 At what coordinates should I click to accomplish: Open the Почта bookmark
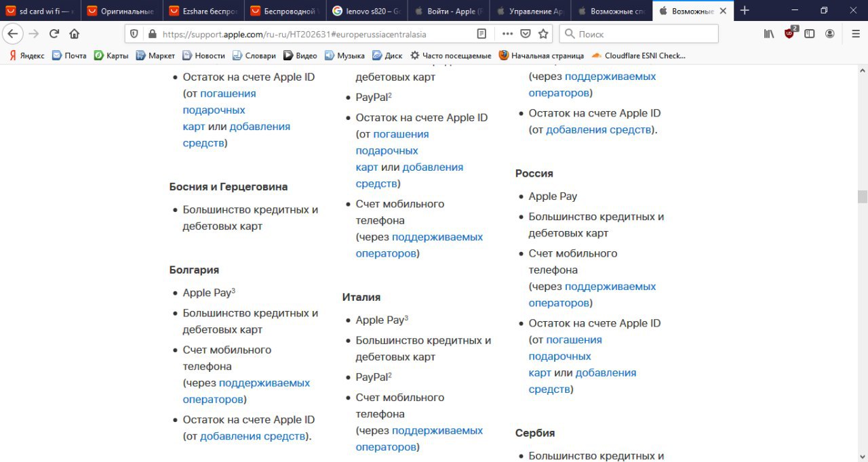(69, 56)
